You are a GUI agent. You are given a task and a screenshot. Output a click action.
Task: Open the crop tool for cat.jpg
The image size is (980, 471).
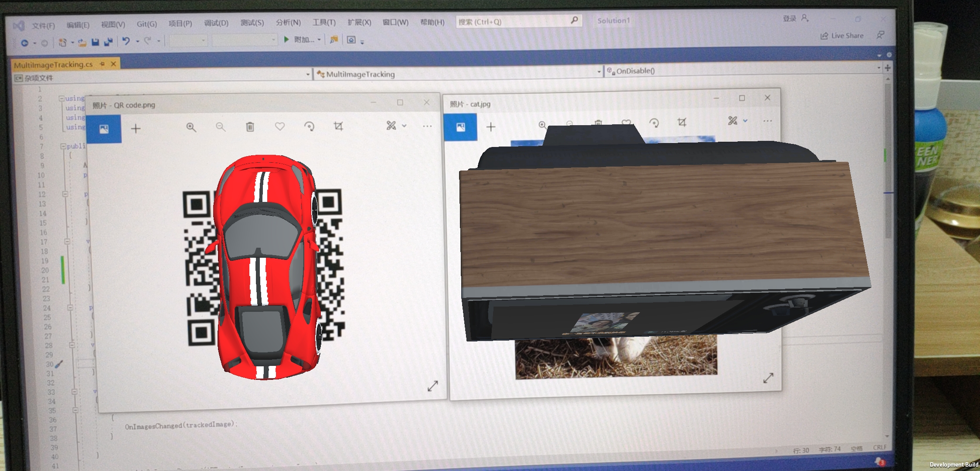click(683, 123)
